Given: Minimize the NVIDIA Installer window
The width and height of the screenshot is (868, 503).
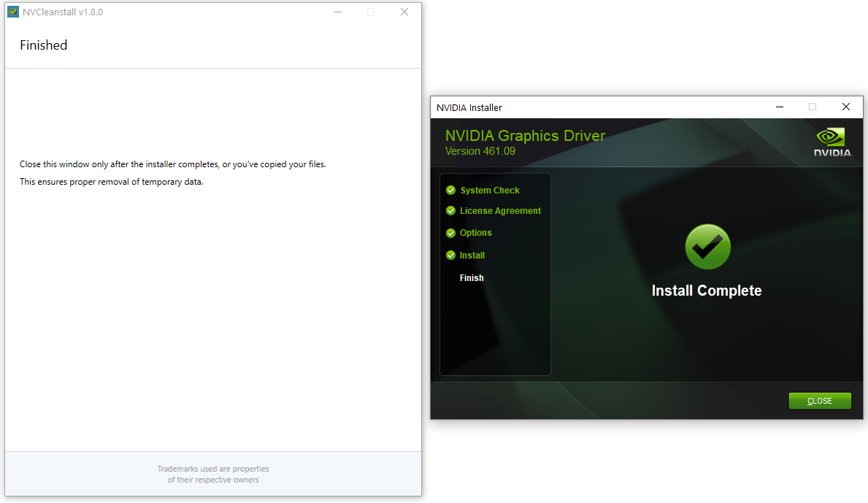Looking at the screenshot, I should click(780, 107).
